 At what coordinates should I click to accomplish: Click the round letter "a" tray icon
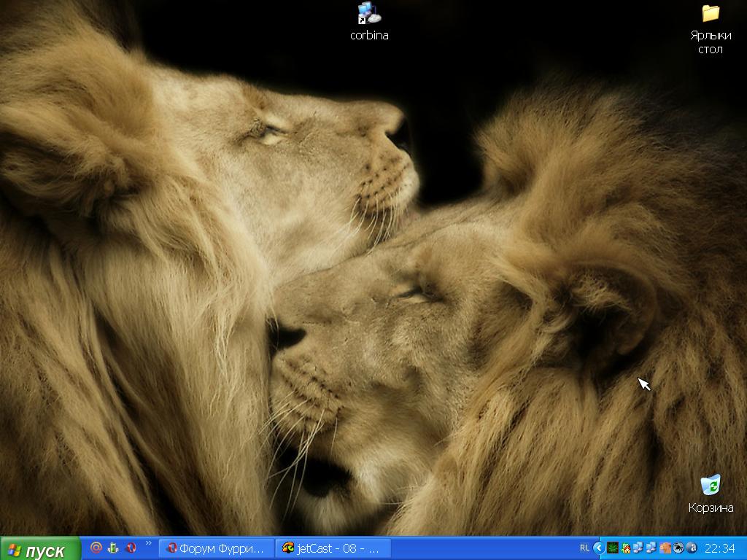(x=692, y=548)
